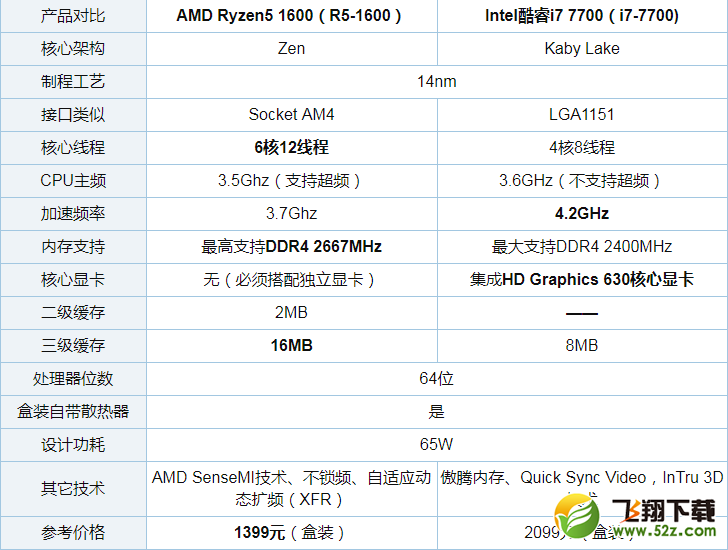Click the '核心显卡' row label

(x=73, y=280)
